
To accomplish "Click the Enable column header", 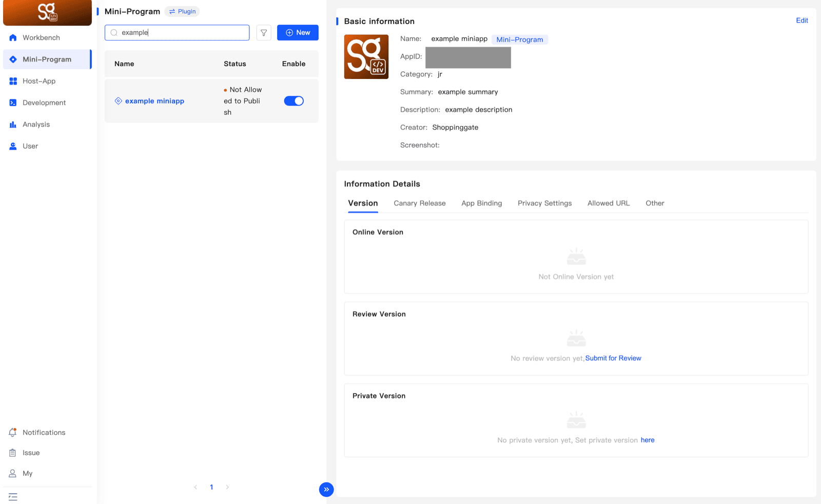I will [294, 64].
